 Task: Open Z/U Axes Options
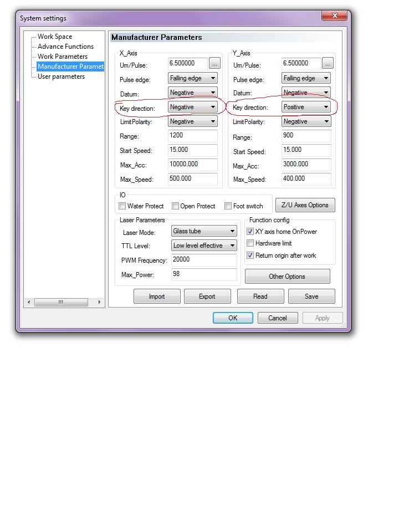click(305, 205)
